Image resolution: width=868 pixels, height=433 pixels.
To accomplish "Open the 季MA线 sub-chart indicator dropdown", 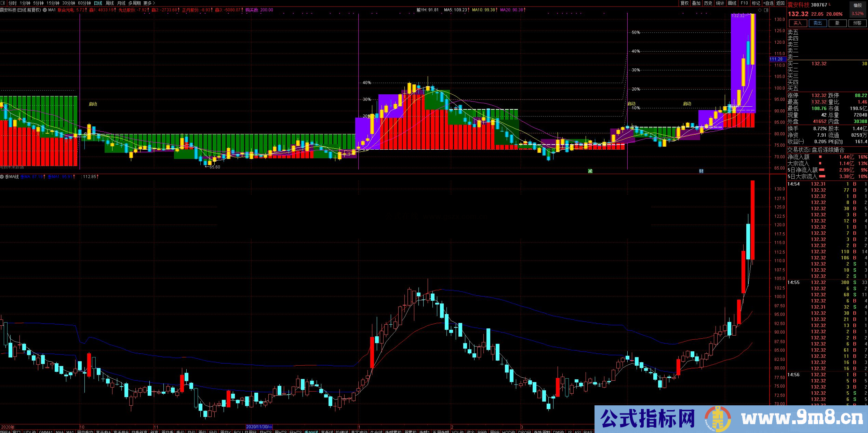I will (x=2, y=177).
